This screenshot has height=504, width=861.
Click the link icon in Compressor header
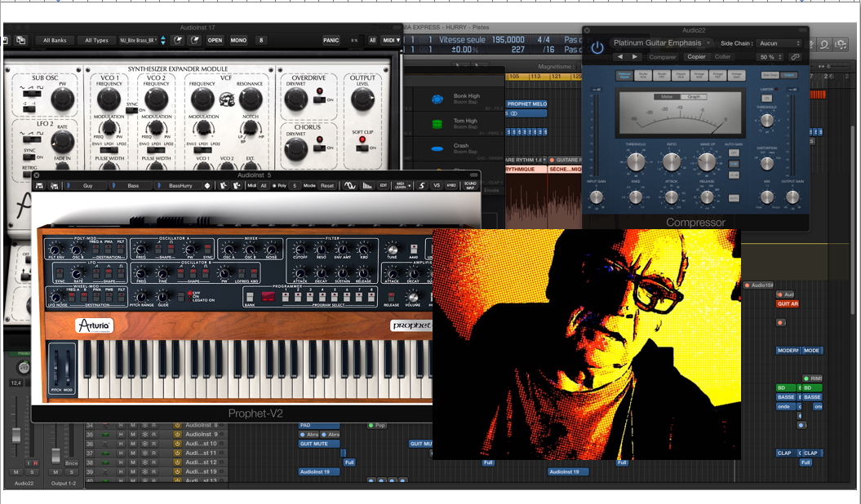point(795,57)
